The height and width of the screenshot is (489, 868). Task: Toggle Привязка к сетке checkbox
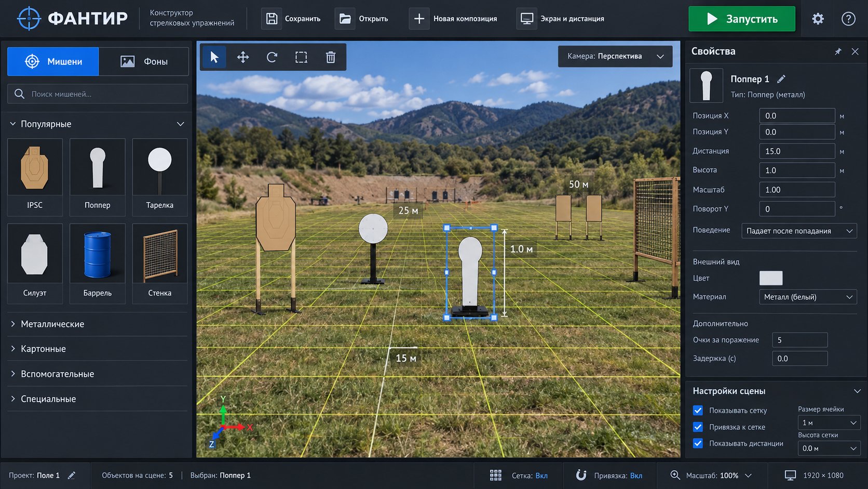click(x=698, y=427)
